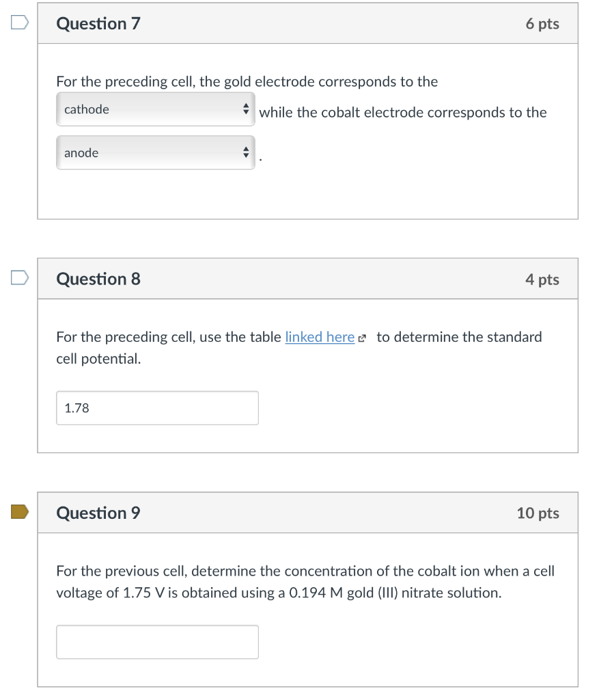Open the cobalt electrode dropdown showing 'anode'
Viewport: 612px width, 700px height.
(x=155, y=153)
